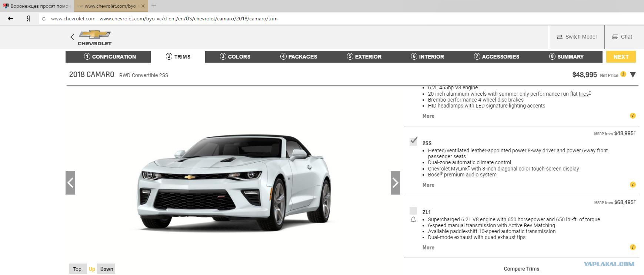Close the www.chevrolet.com browser tab
Screen dimensions: 644x275
[x=143, y=6]
